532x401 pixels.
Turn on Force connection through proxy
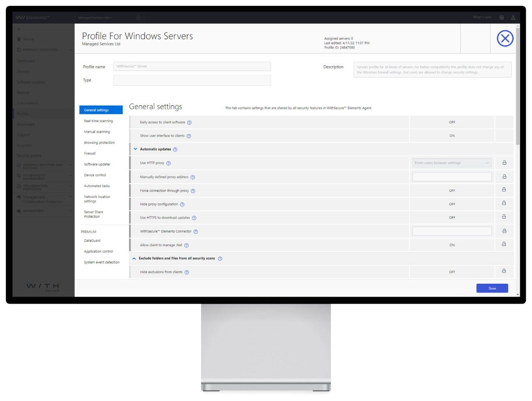tap(452, 190)
